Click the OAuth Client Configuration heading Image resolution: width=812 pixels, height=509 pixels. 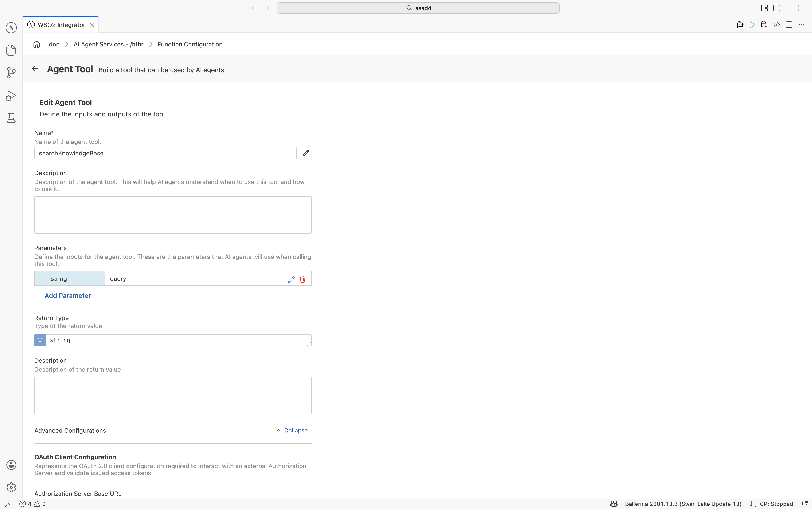click(x=75, y=457)
